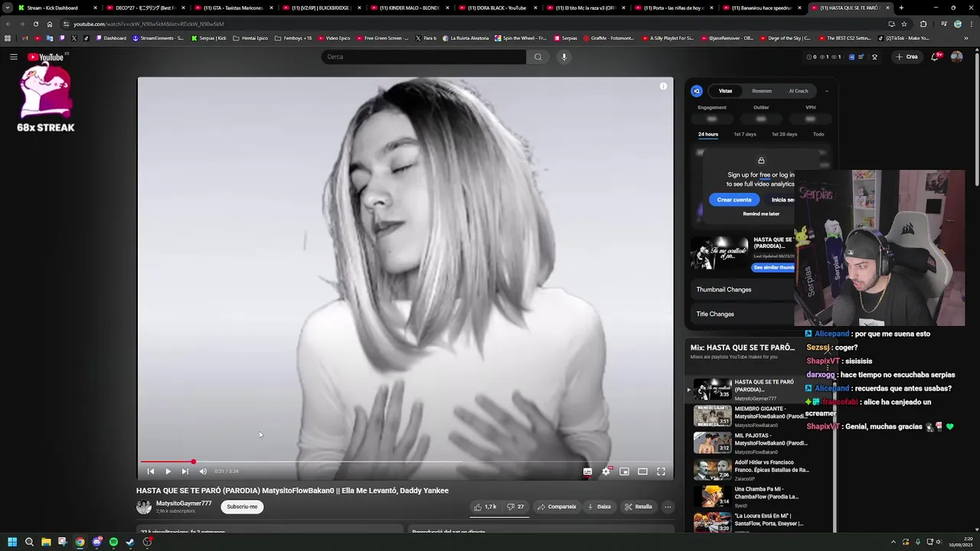Open player settings gear
The width and height of the screenshot is (980, 551).
point(606,471)
